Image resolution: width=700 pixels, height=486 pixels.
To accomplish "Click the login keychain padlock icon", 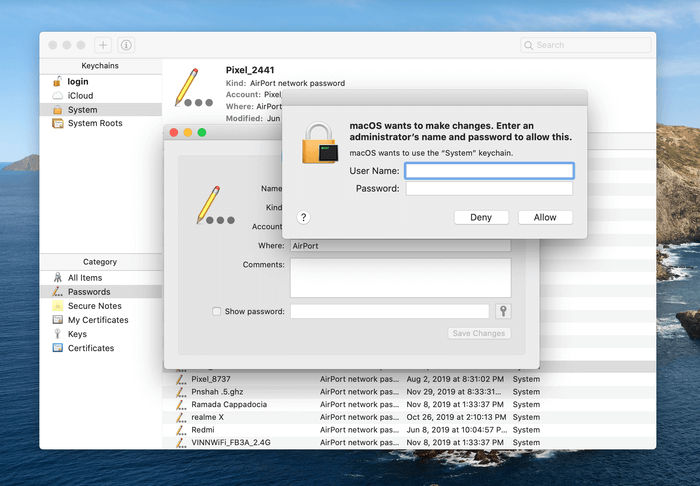I will [x=57, y=81].
